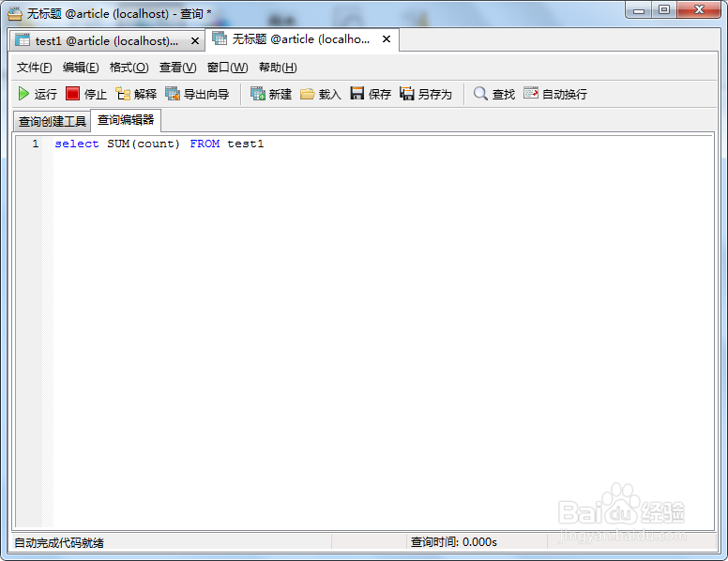Click the application icon in the title bar

15,14
